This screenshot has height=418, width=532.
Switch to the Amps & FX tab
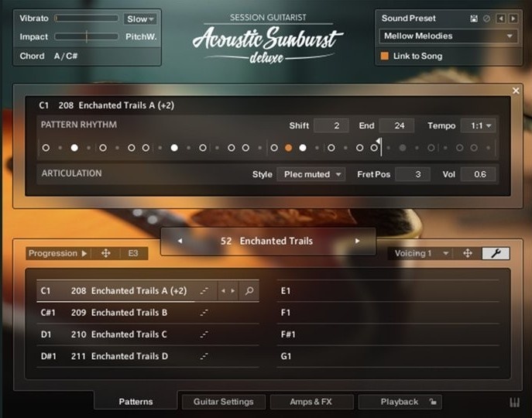(311, 402)
